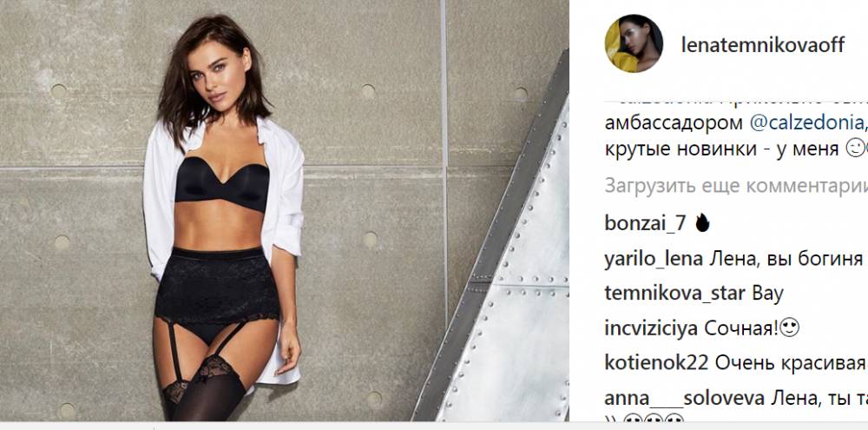Click the caption word амбассадором
868x430 pixels.
[674, 123]
